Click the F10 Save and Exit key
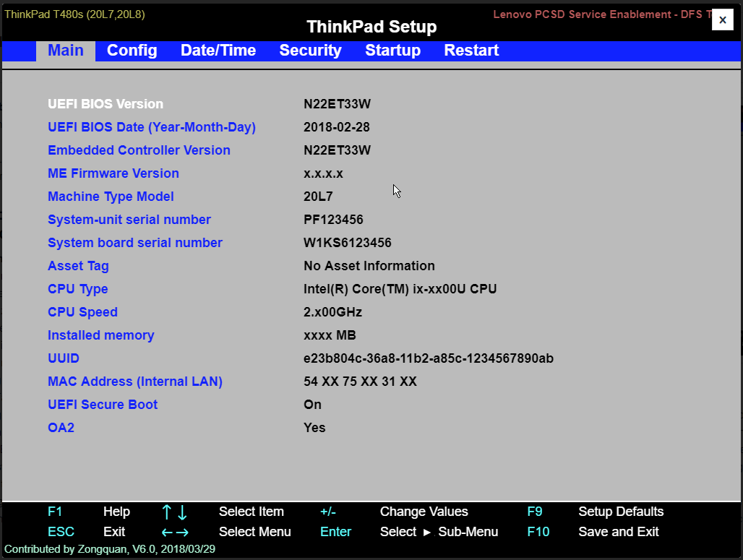This screenshot has width=743, height=560. [x=538, y=532]
